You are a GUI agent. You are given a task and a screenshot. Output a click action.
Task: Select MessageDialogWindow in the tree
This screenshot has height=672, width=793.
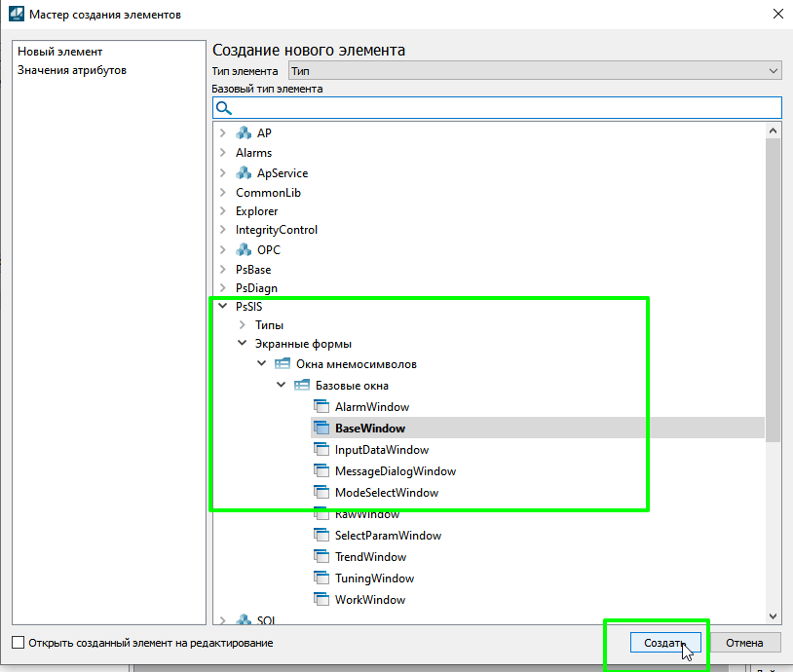(395, 471)
